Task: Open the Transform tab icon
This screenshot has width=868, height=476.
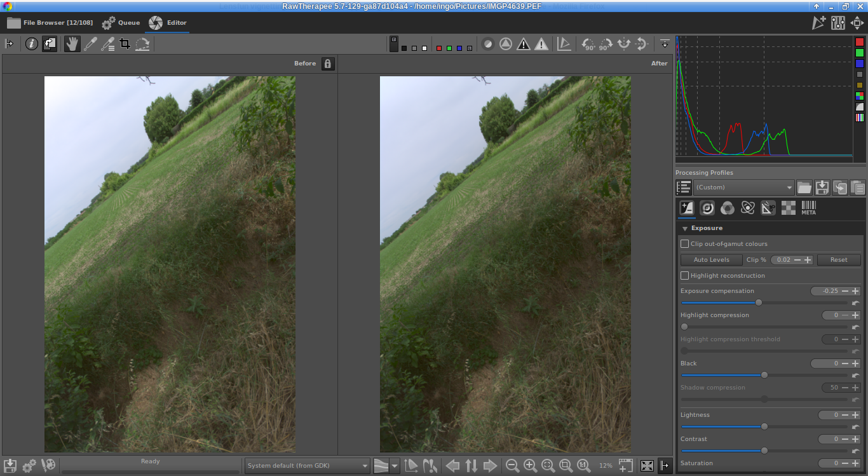Action: tap(768, 208)
